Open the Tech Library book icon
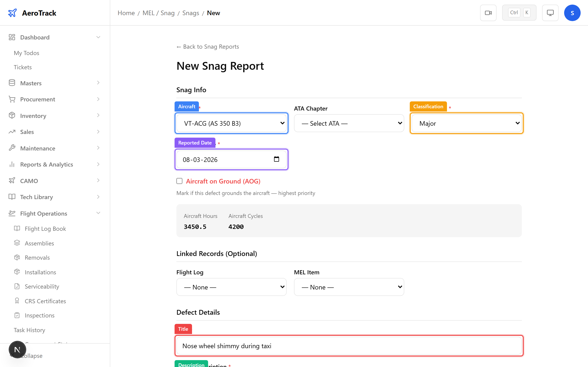The image size is (588, 367). pyautogui.click(x=12, y=197)
